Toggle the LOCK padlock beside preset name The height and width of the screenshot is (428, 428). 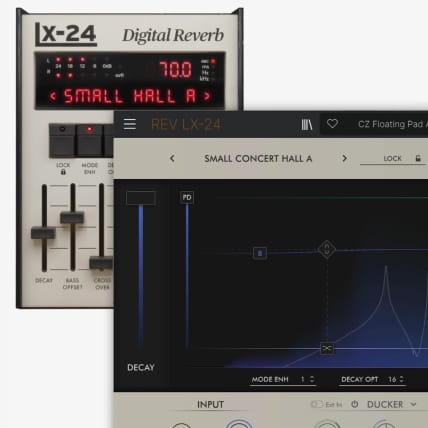[418, 158]
